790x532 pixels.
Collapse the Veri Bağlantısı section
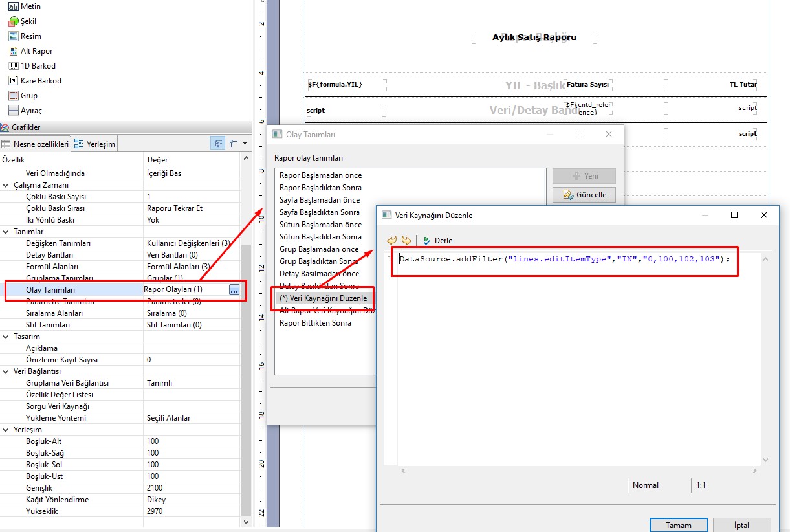point(6,371)
